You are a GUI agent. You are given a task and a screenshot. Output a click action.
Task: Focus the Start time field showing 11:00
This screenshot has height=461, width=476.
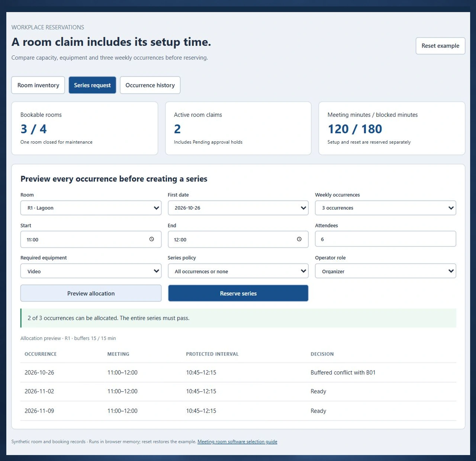point(91,239)
